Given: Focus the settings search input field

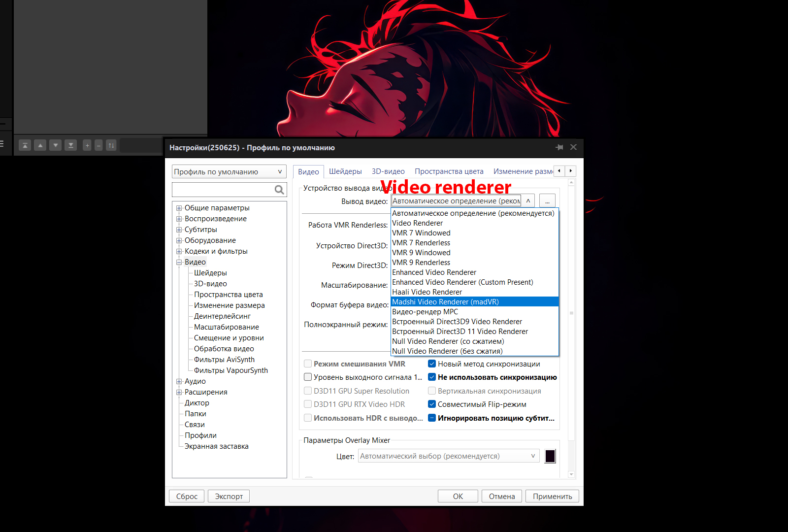Looking at the screenshot, I should coord(223,190).
